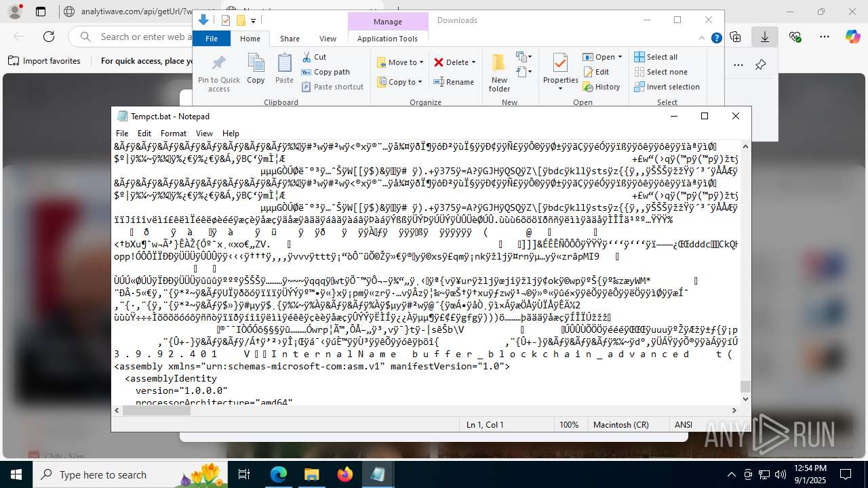Click the 100% zoom status text
Image resolution: width=868 pixels, height=488 pixels.
coord(568,425)
